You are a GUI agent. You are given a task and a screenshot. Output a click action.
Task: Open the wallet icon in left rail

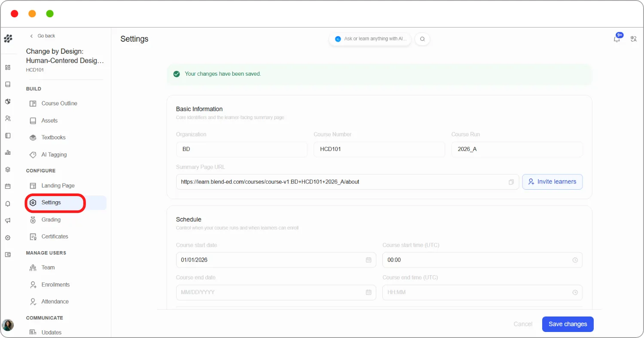pos(8,255)
